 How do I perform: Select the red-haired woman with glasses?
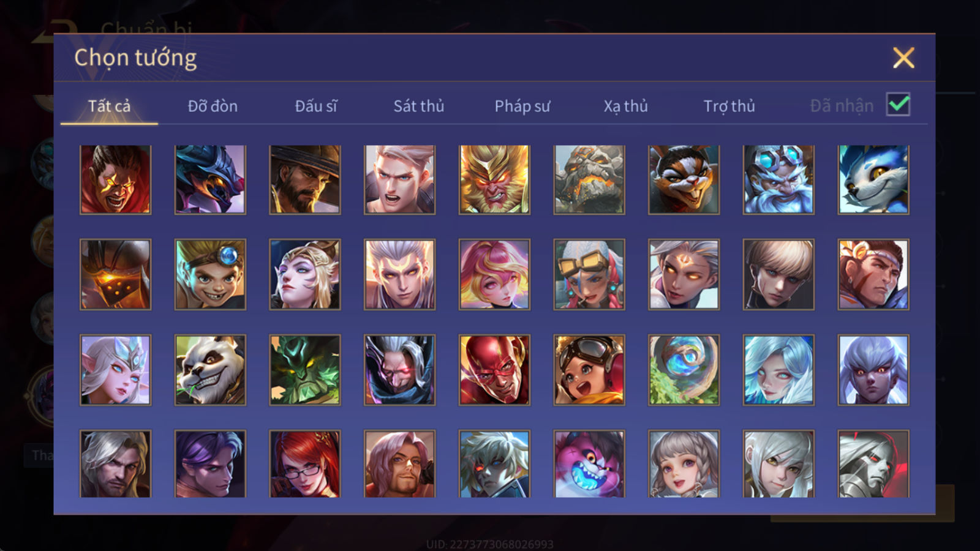[305, 463]
